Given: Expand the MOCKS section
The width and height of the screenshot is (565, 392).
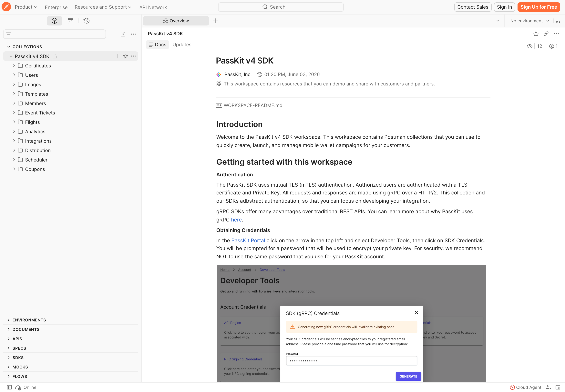Looking at the screenshot, I should (x=9, y=367).
